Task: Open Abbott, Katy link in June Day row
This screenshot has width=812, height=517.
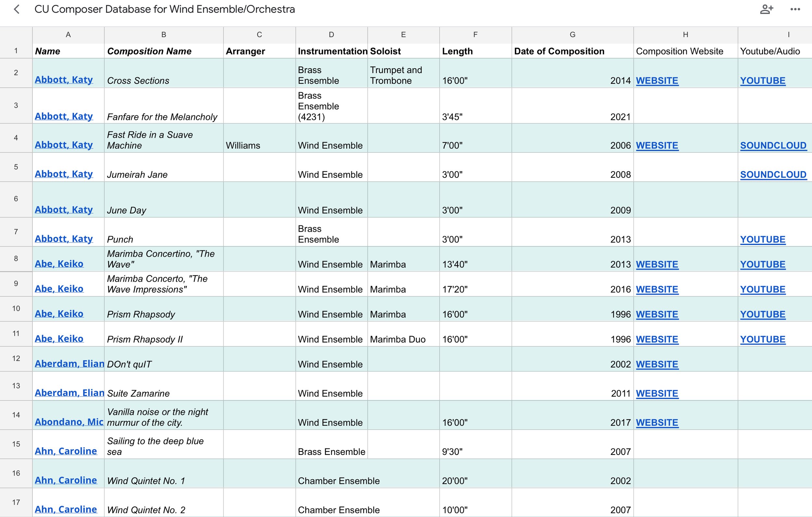Action: tap(64, 210)
